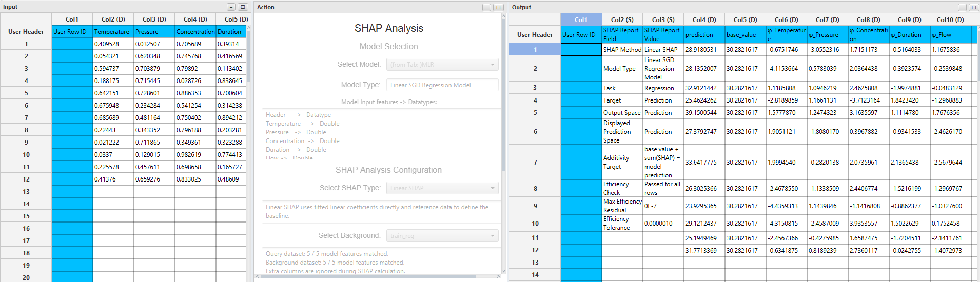Minimize the Action panel
This screenshot has height=282, width=980.
coord(487,7)
